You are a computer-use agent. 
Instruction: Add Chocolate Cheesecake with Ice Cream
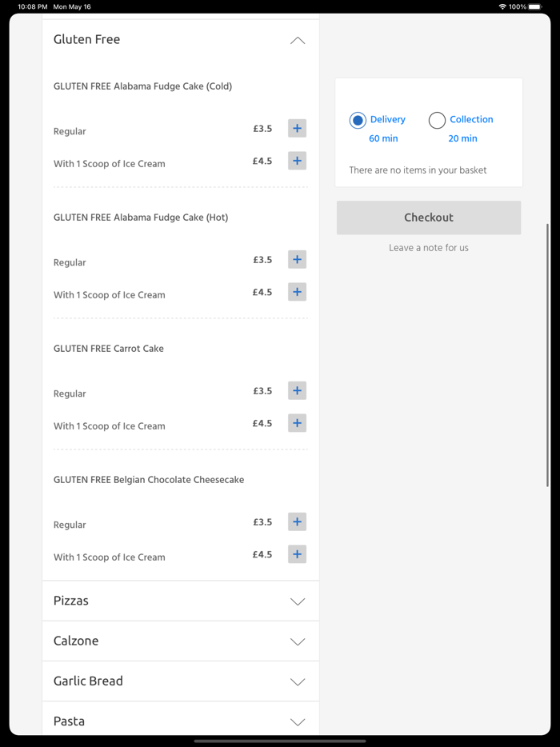[297, 554]
